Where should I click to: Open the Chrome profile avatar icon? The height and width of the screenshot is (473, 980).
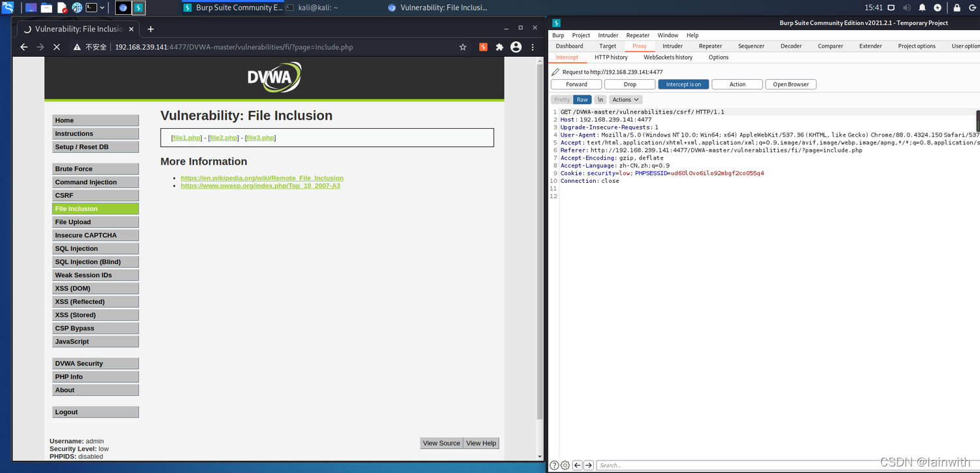[516, 47]
